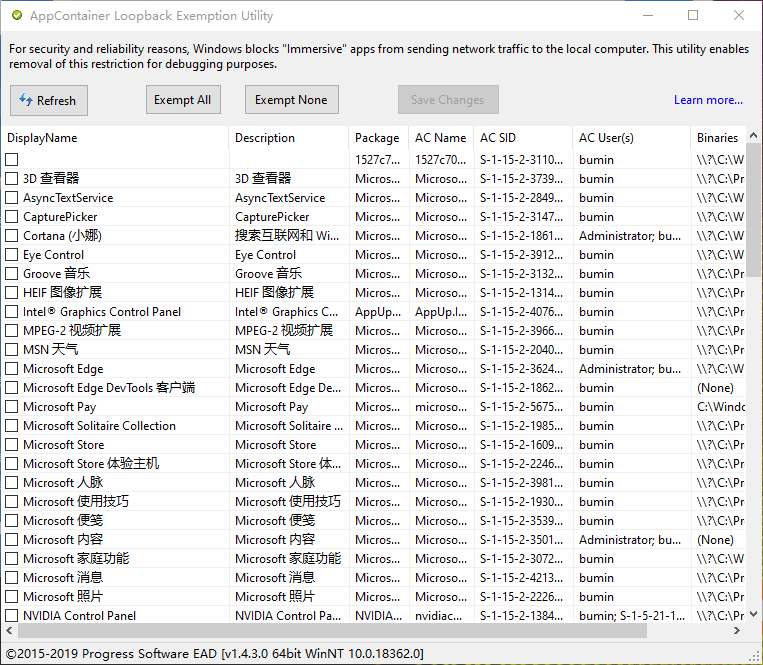Click the horizontal scrollbar thumb
This screenshot has width=763, height=665.
332,630
